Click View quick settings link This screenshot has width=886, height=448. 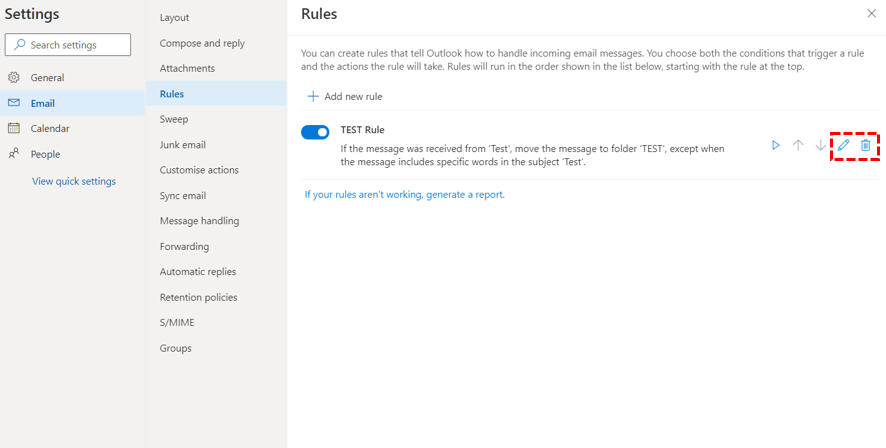point(74,181)
